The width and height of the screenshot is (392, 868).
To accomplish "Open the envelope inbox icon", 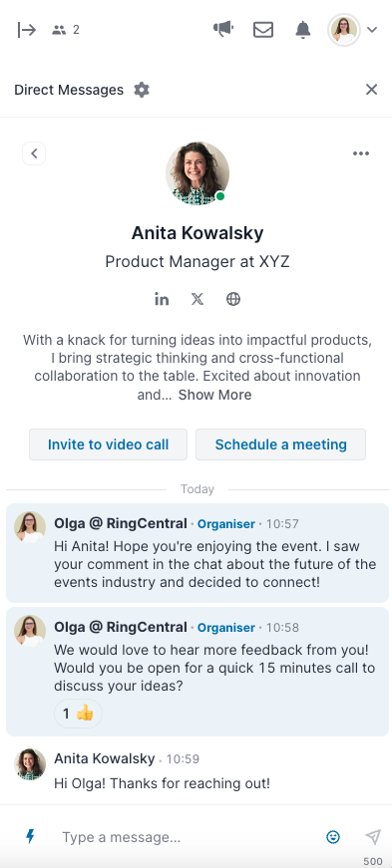I will 263,29.
